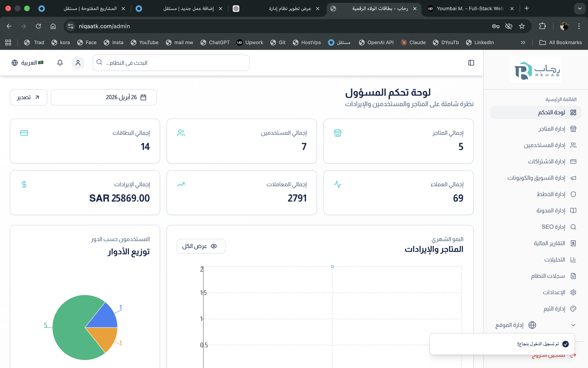Open إدارة الاشتراكات in the sidebar

536,162
